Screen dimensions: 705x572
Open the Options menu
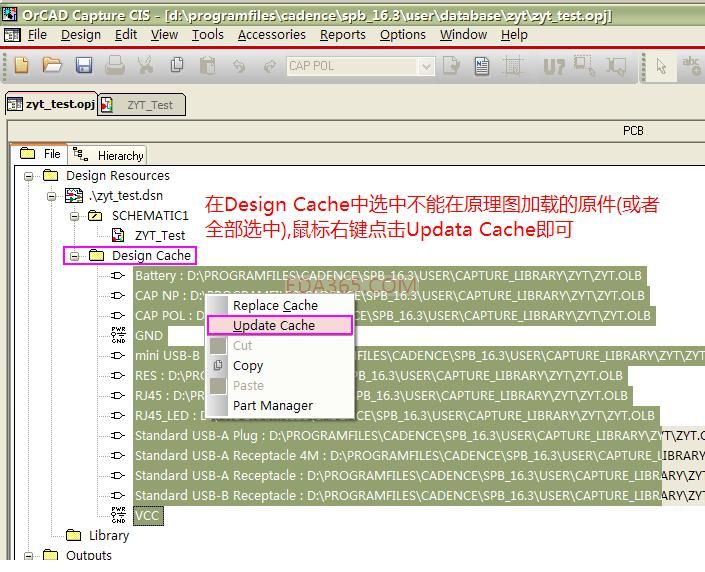pos(402,35)
